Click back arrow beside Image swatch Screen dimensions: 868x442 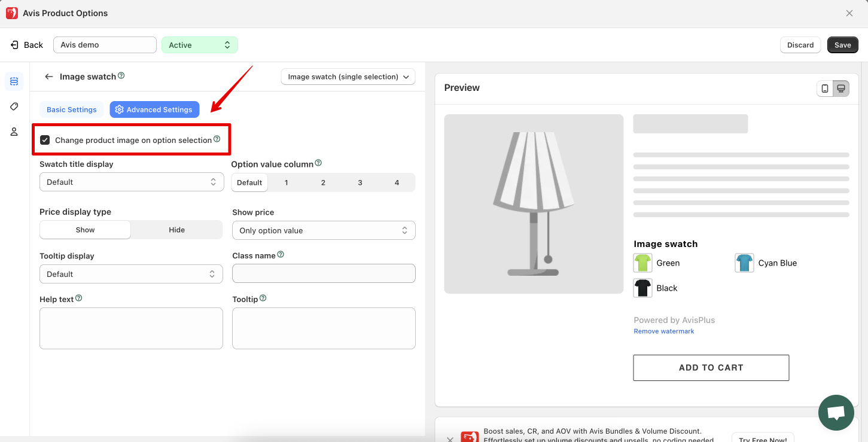(49, 77)
